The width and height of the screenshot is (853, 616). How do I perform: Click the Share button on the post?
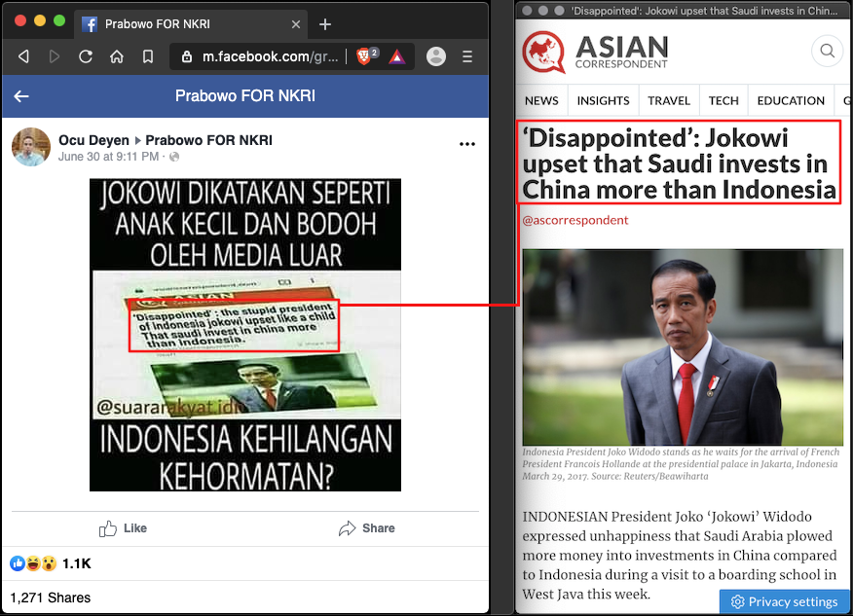(x=367, y=528)
